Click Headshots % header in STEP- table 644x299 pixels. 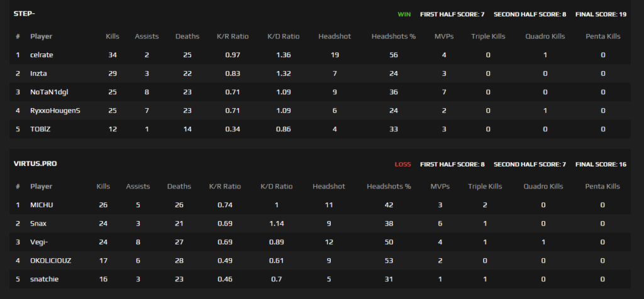coord(394,36)
